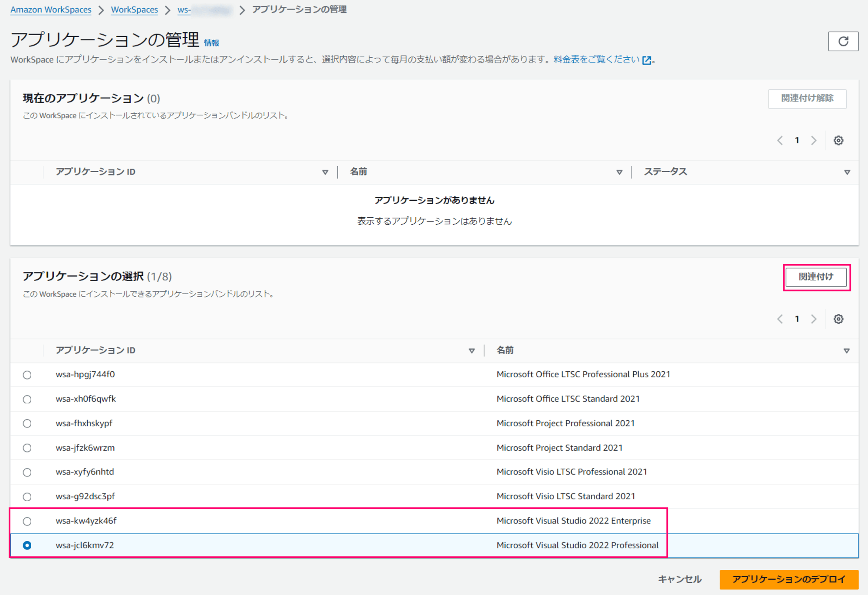Click application ID wsa-kw4yzk46f
868x595 pixels.
point(86,521)
